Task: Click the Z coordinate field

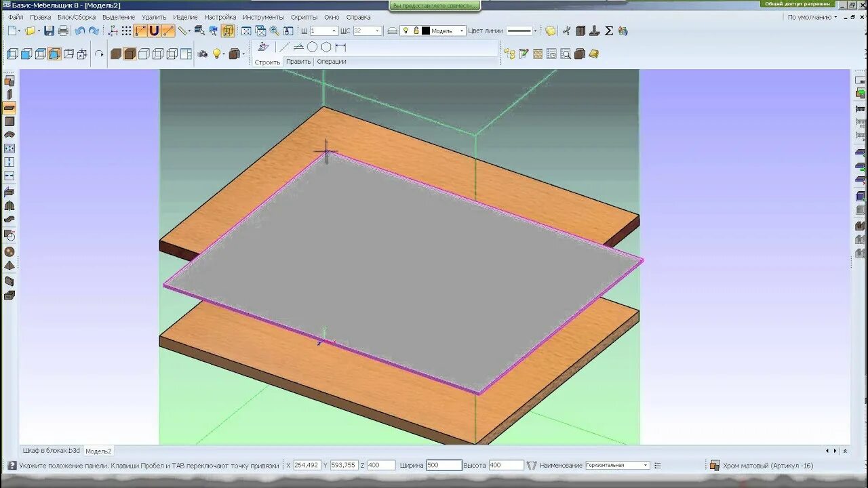Action: pos(381,466)
